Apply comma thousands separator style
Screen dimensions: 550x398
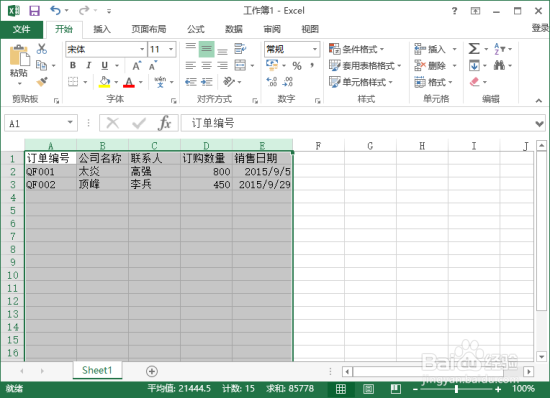pos(312,66)
